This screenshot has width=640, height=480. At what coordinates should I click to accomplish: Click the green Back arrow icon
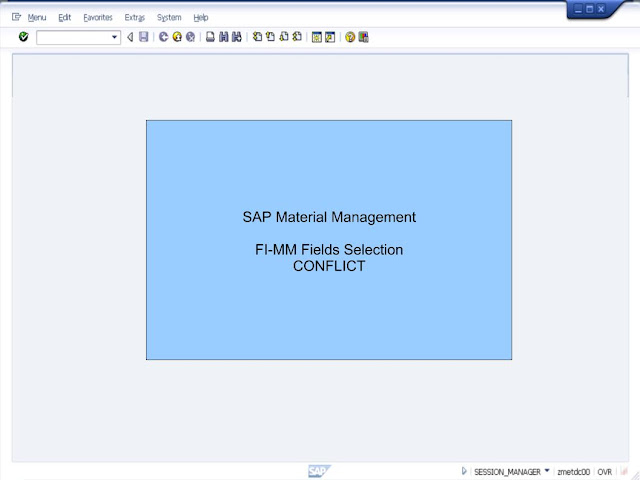pos(164,37)
